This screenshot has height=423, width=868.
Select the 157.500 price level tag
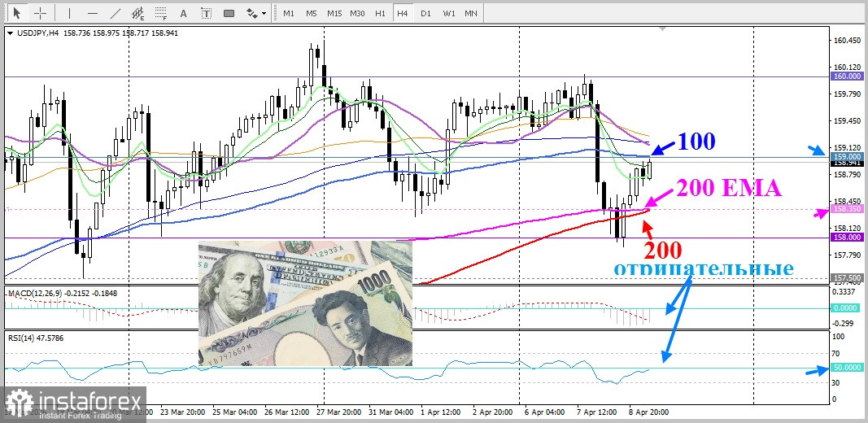(x=846, y=278)
